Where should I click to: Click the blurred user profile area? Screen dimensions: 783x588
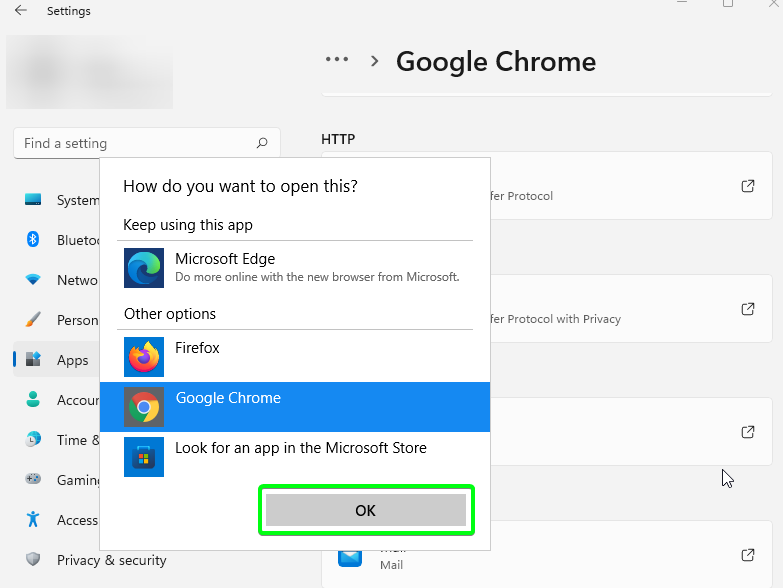tap(89, 72)
